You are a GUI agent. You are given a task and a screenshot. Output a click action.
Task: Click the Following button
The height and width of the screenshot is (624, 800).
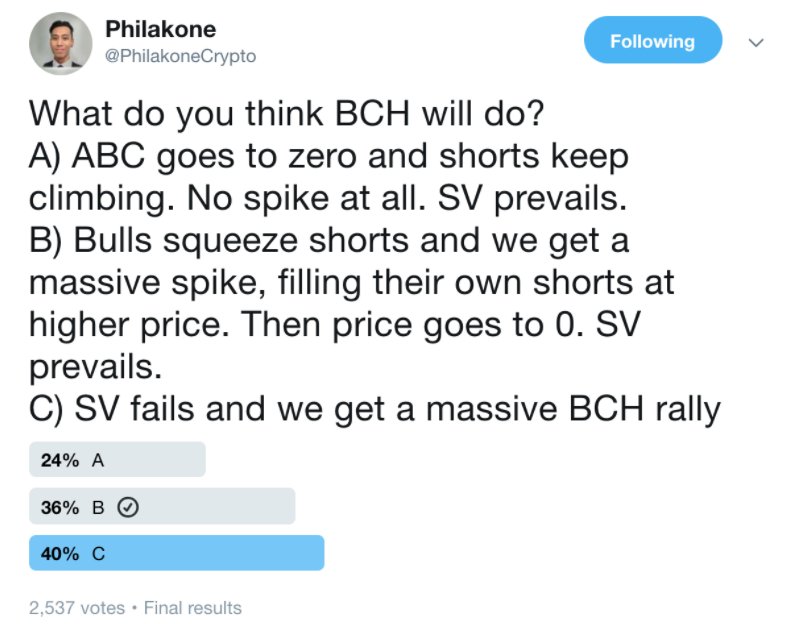(653, 40)
